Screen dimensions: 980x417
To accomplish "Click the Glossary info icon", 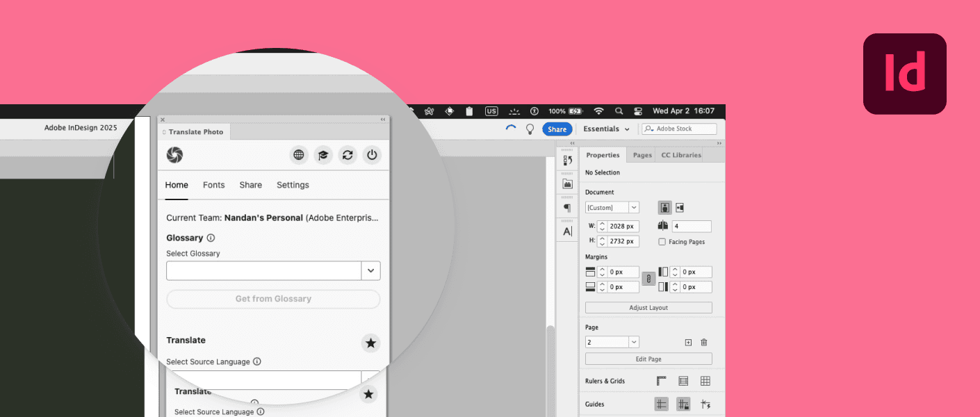I will pos(211,238).
